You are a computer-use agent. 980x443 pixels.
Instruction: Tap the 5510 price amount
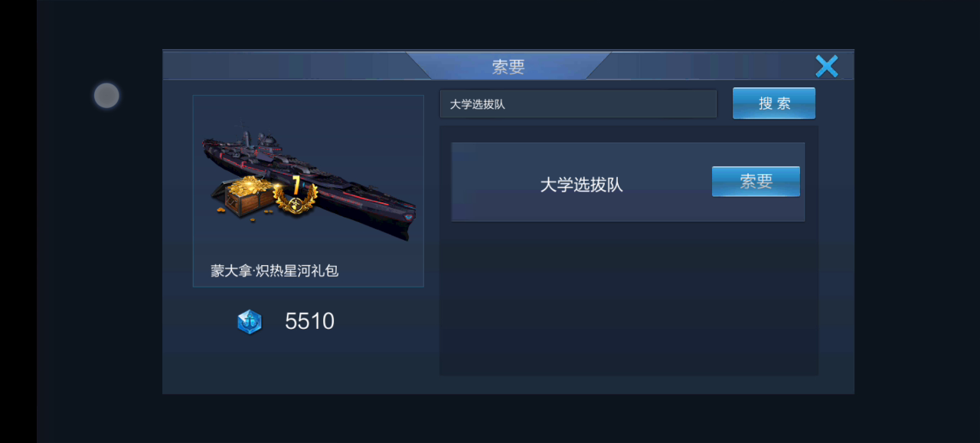(x=309, y=322)
